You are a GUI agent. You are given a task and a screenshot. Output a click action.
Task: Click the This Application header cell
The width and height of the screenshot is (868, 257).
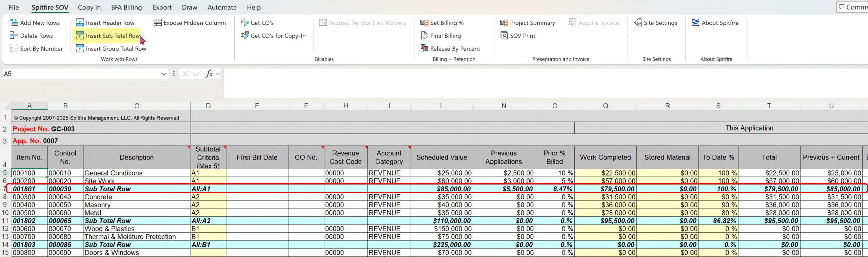(721, 128)
